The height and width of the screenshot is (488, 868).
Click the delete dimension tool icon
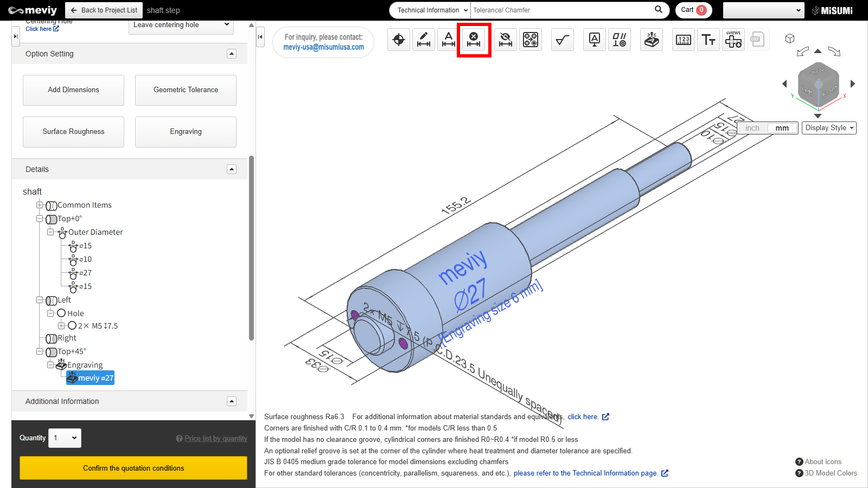(x=474, y=40)
